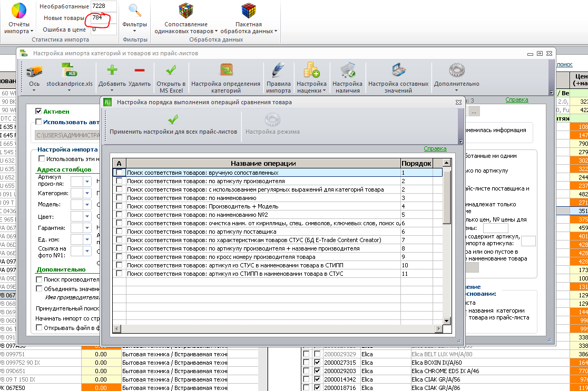Click horizontal scrollbar right arrow in dialog
Image resolution: width=588 pixels, height=391 pixels.
[438, 329]
